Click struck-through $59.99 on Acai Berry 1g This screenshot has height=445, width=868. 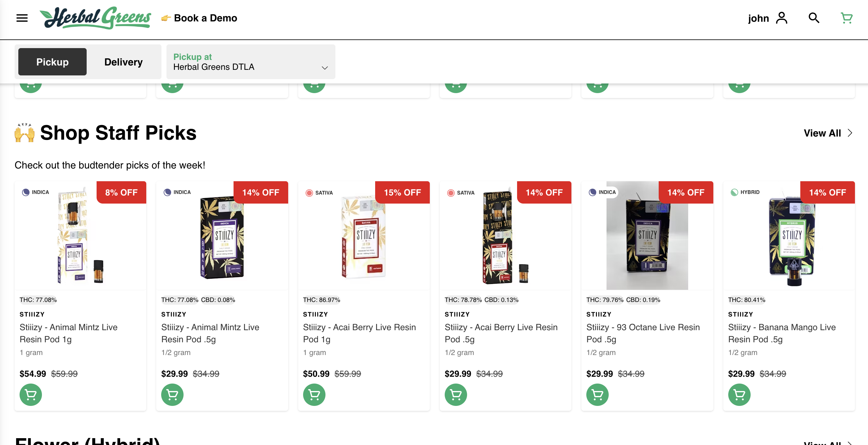pos(348,374)
